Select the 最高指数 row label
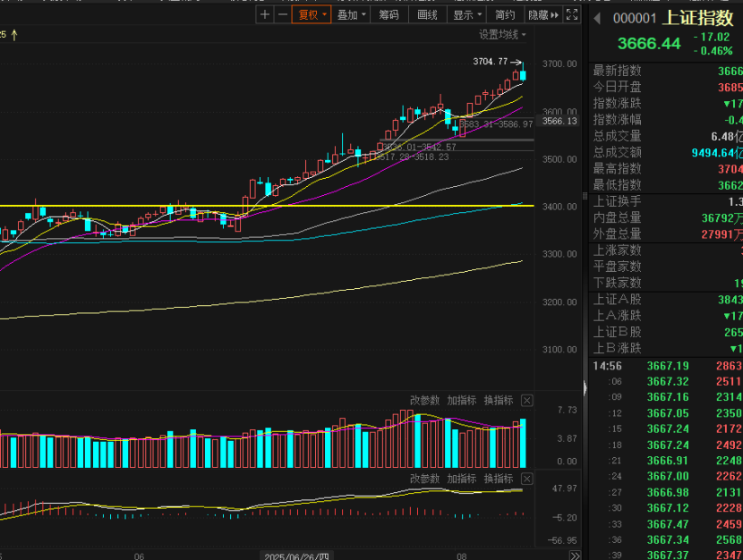 [617, 168]
